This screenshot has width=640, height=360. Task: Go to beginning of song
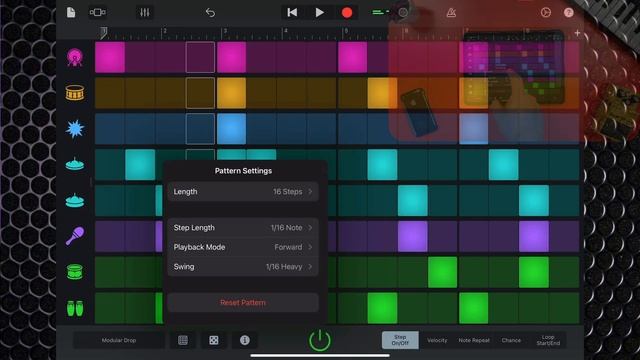(292, 13)
